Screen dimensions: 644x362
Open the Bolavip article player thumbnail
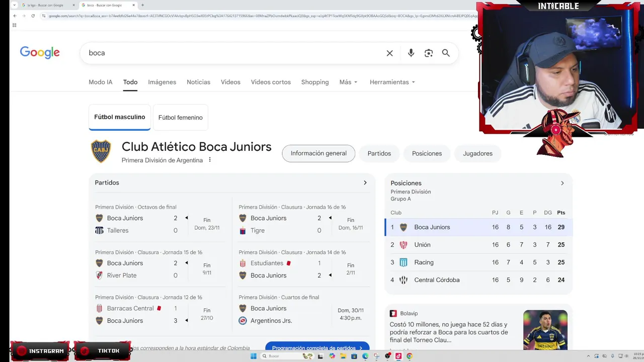click(545, 330)
